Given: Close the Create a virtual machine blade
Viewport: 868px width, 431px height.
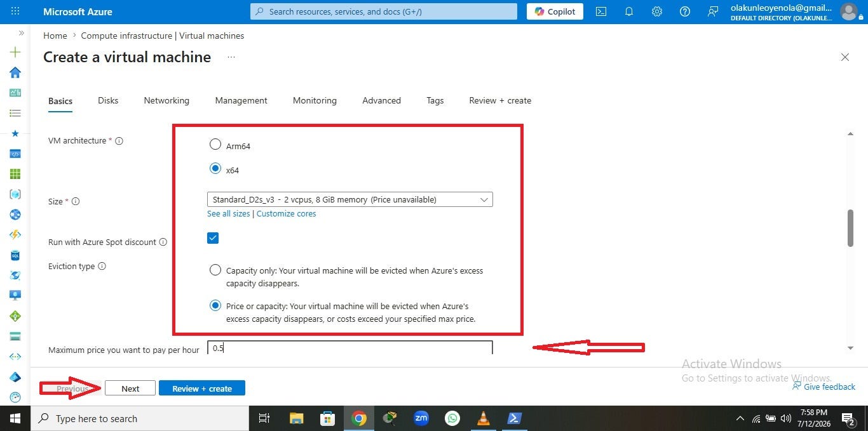Looking at the screenshot, I should coord(845,57).
